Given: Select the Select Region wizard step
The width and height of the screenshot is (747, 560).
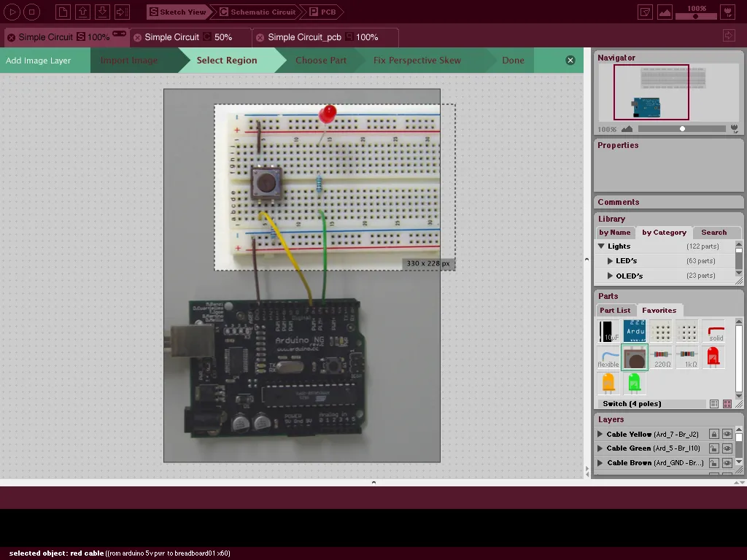Looking at the screenshot, I should pos(227,61).
